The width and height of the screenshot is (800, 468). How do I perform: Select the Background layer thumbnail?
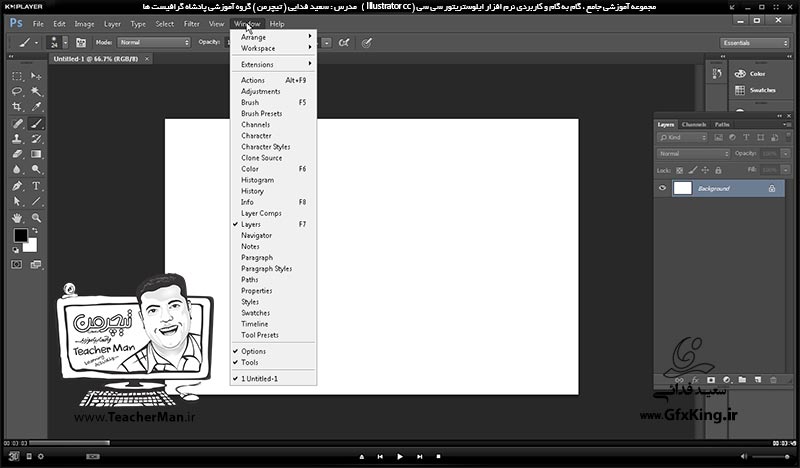[x=682, y=188]
